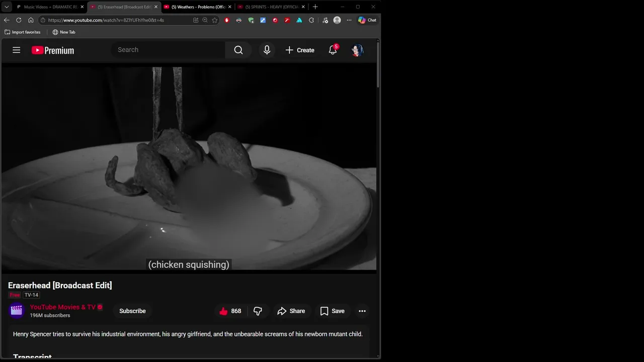Open New Tab bookmark
Viewport: 644px width, 362px height.
(64, 32)
